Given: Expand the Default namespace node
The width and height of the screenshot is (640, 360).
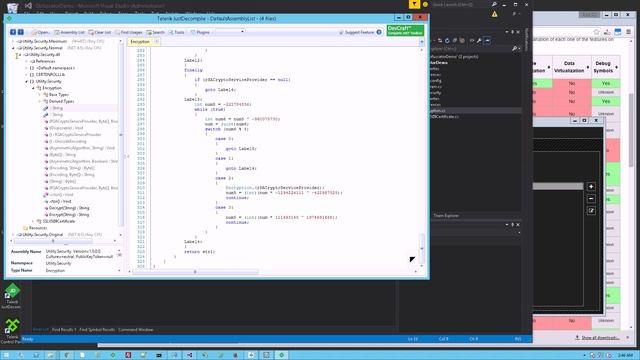Looking at the screenshot, I should pos(27,68).
